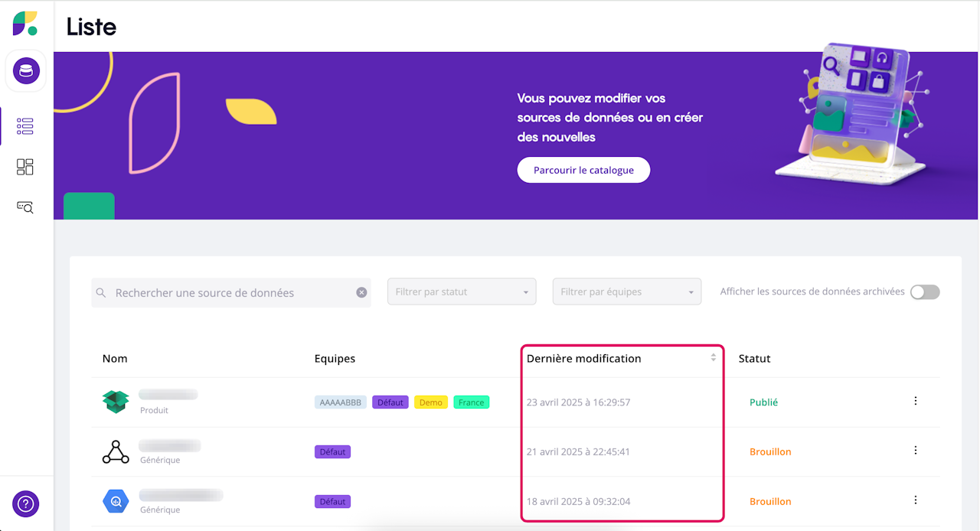Click the green box Produit source icon

[116, 401]
